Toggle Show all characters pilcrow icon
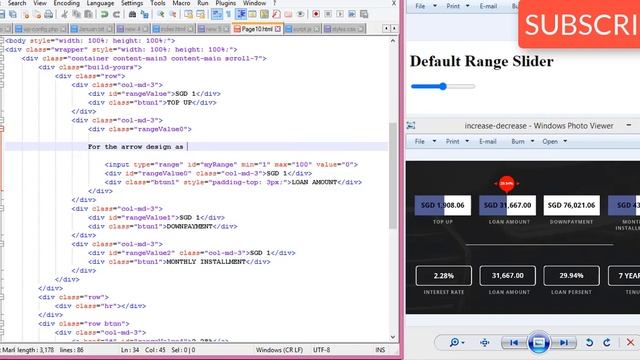640x360 pixels. pyautogui.click(x=229, y=14)
